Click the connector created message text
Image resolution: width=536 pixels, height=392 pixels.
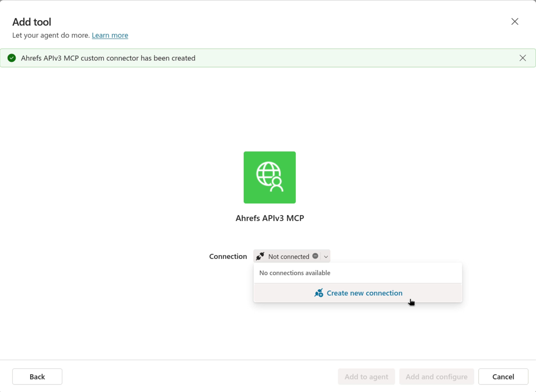(108, 58)
